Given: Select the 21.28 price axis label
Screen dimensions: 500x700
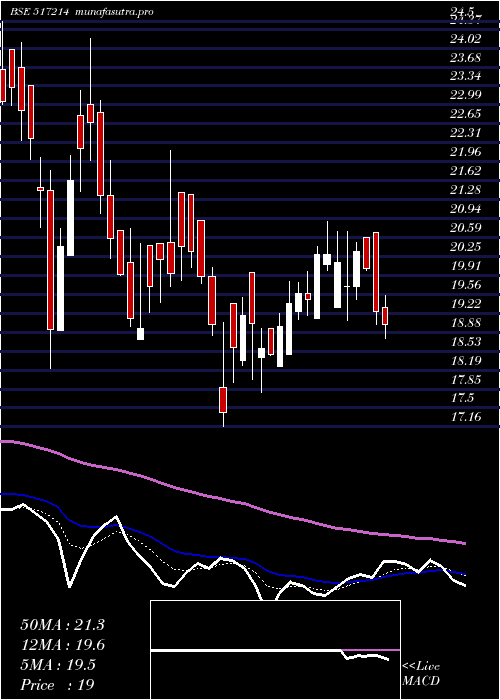Looking at the screenshot, I should click(466, 190).
